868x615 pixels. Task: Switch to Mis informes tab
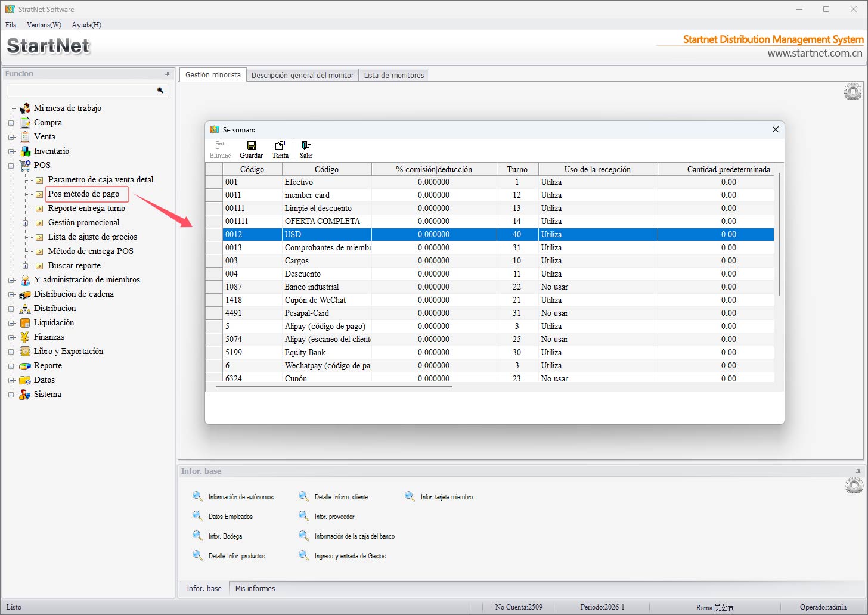click(255, 588)
